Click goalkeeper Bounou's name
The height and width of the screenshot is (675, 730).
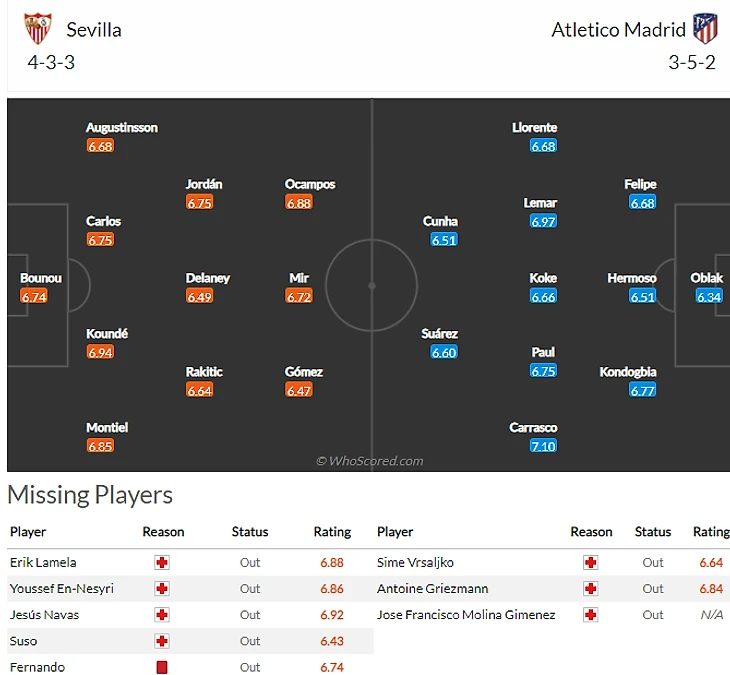[41, 278]
